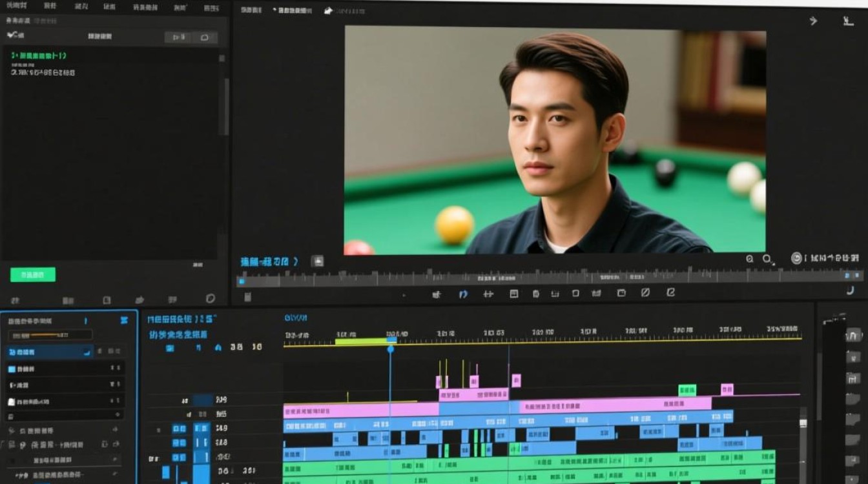868x484 pixels.
Task: Select the first tab in the top-left tab bar
Action: (15, 6)
